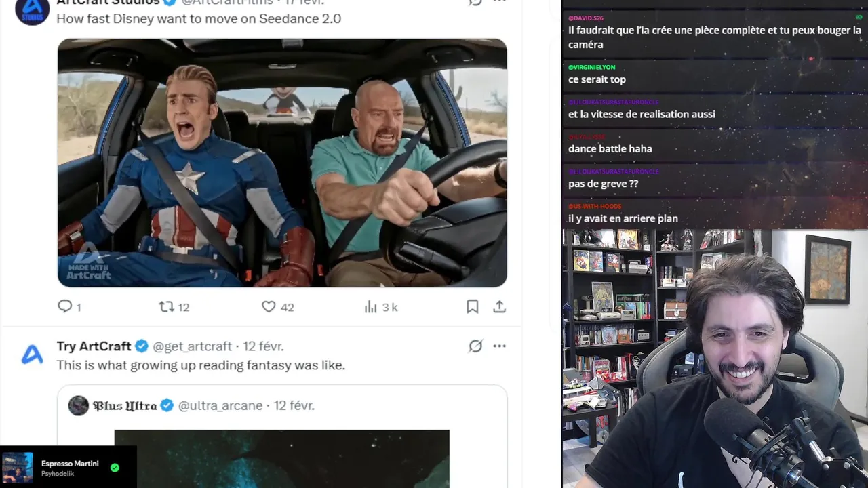Click the Try ArtCraft account name
The width and height of the screenshot is (868, 488).
click(x=94, y=346)
